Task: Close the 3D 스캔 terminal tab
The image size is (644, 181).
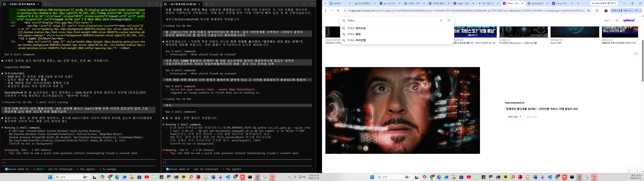Action: point(199,4)
